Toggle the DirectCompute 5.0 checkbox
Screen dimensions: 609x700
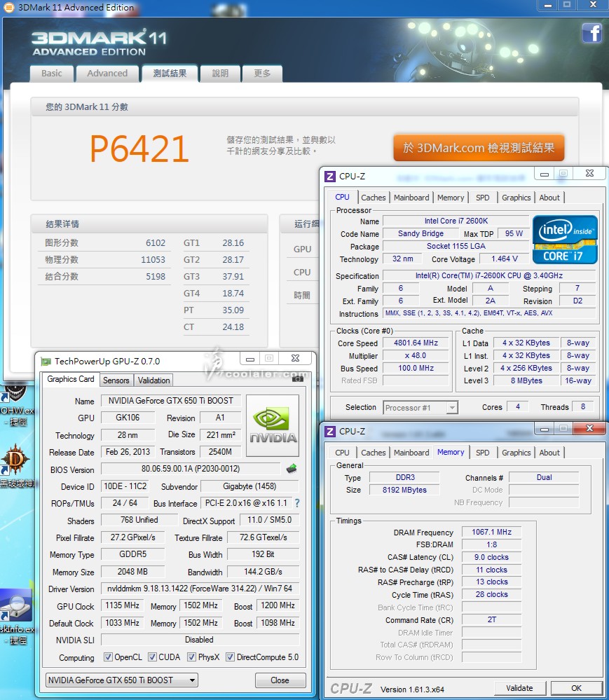coord(231,657)
